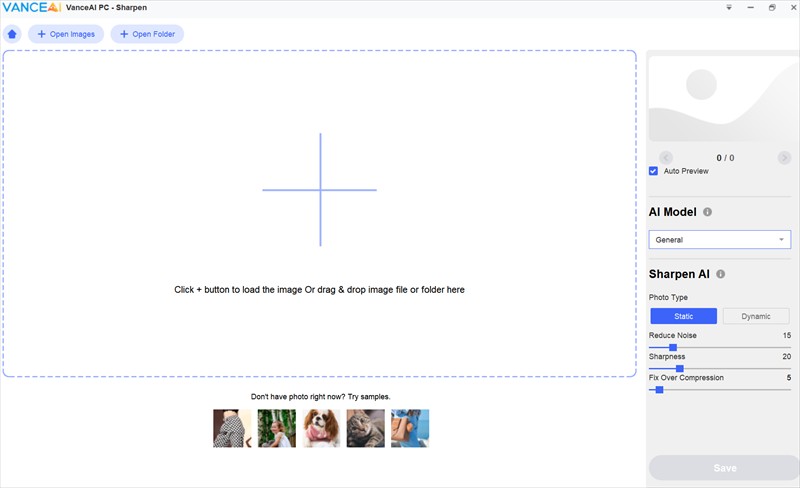The height and width of the screenshot is (488, 800).
Task: Click the Save button
Action: click(724, 468)
